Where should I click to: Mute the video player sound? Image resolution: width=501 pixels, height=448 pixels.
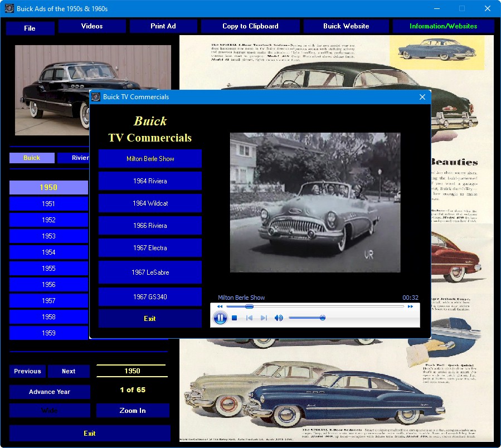[279, 318]
